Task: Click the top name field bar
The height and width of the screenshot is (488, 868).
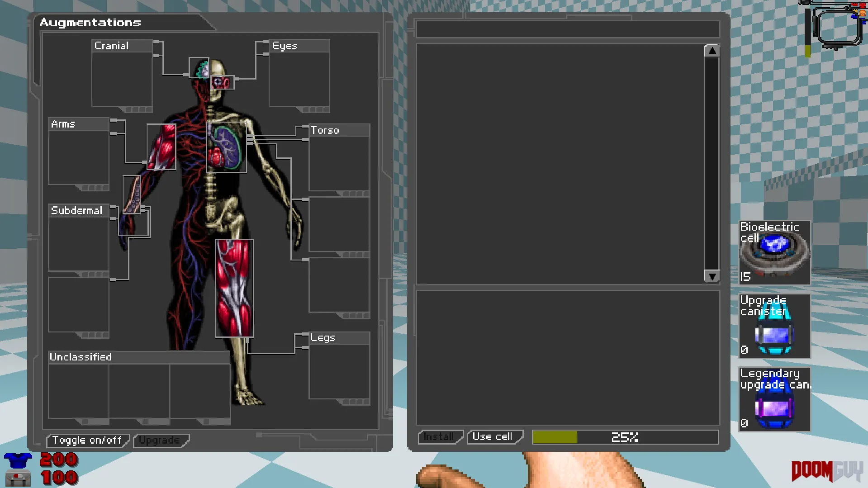Action: tap(568, 29)
